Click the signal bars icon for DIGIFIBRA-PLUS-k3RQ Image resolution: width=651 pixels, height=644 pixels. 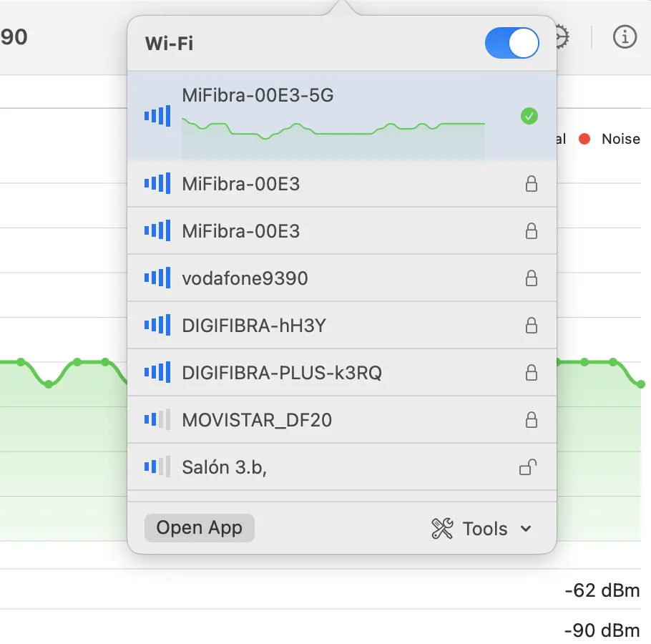coord(157,373)
